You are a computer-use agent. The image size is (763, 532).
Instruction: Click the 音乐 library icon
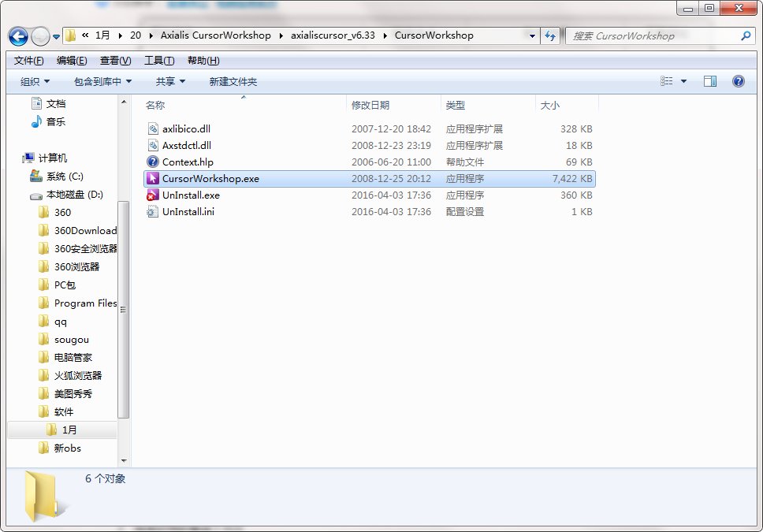36,121
